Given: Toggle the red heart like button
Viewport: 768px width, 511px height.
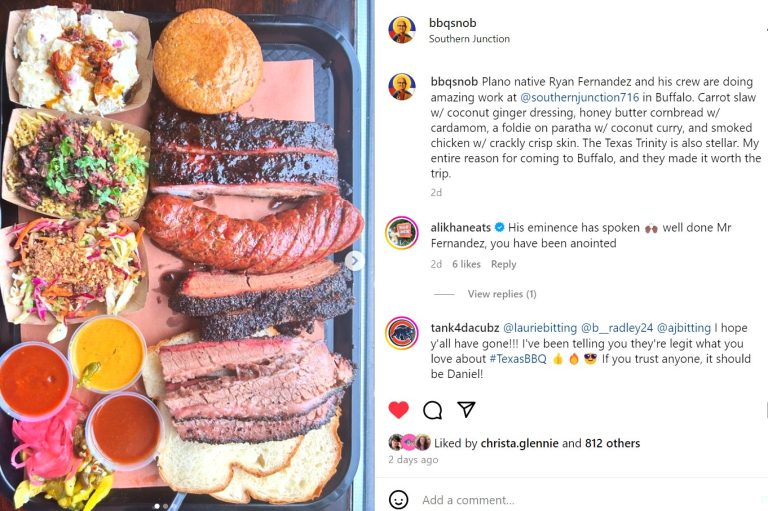Looking at the screenshot, I should click(398, 410).
